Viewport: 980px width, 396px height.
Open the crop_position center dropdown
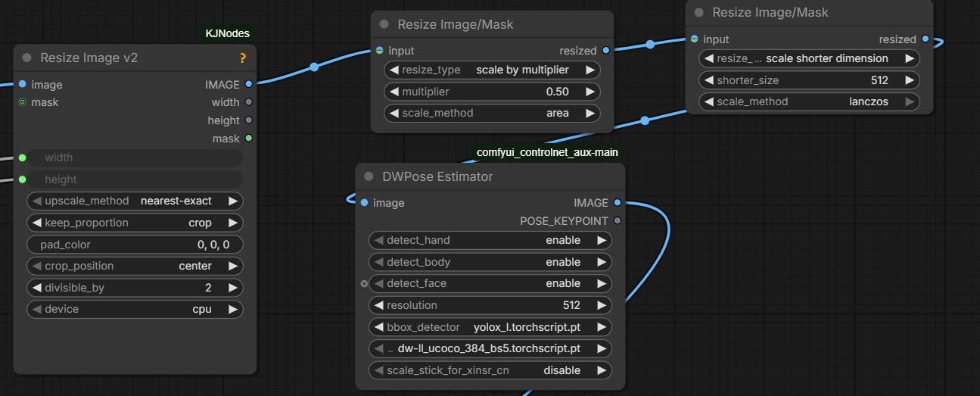(x=135, y=266)
